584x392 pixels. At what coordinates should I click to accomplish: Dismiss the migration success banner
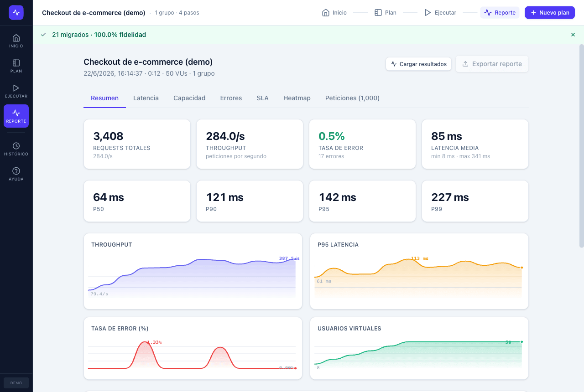(573, 35)
